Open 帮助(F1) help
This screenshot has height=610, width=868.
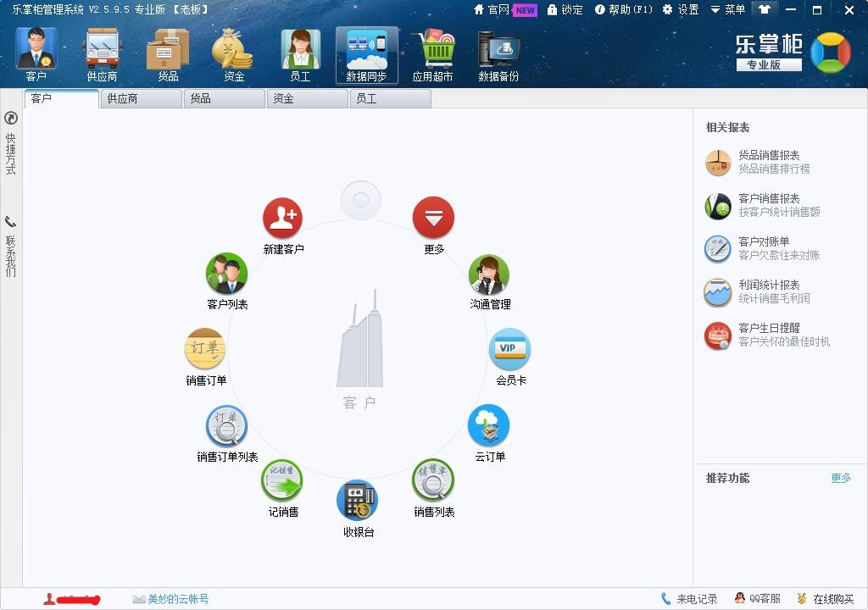tap(624, 10)
